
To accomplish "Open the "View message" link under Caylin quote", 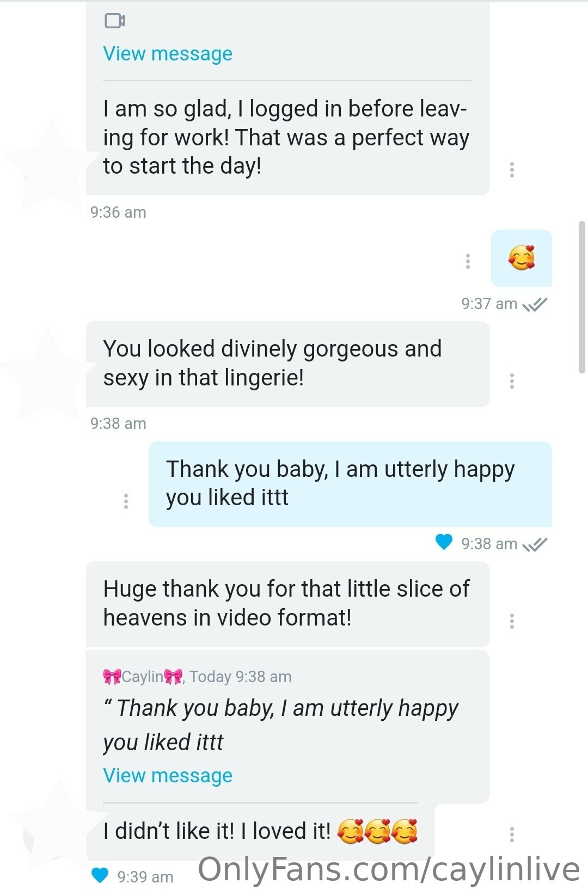I will pyautogui.click(x=168, y=775).
